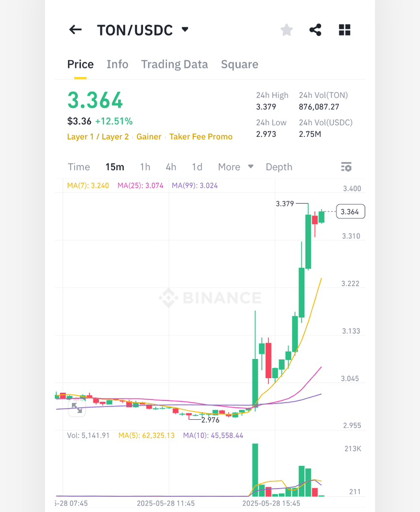
Task: Open the Taker Fee Promo tag
Action: coord(201,136)
